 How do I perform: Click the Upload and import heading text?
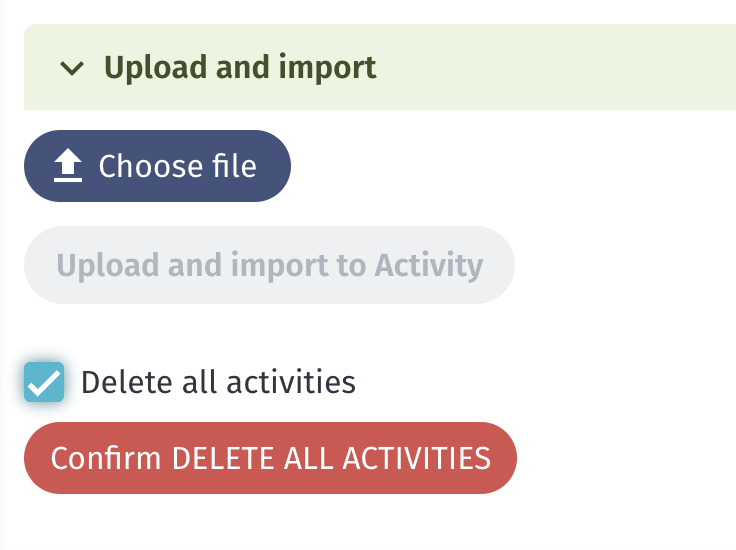coord(240,68)
